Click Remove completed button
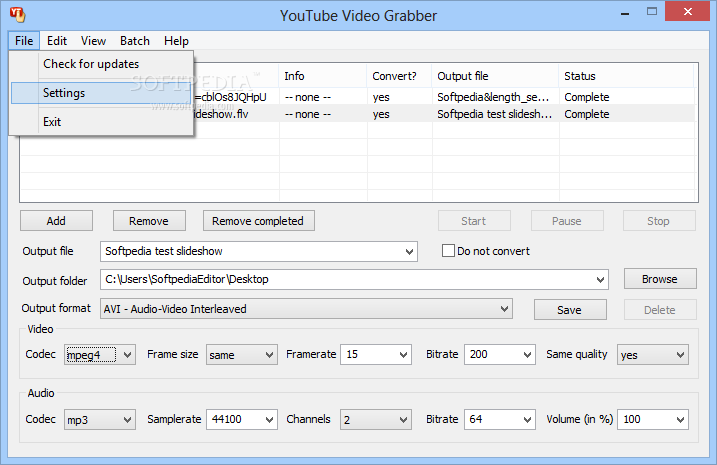Viewport: 717px width, 465px height. (258, 221)
